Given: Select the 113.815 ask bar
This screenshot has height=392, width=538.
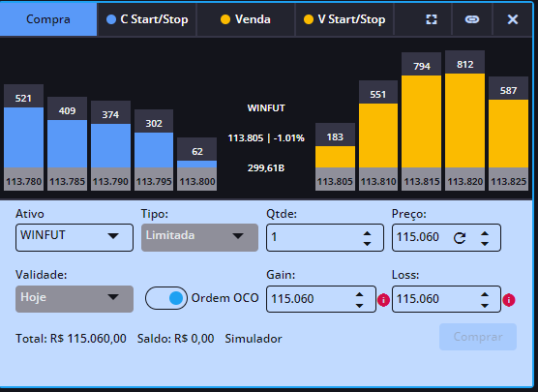Looking at the screenshot, I should 422,122.
